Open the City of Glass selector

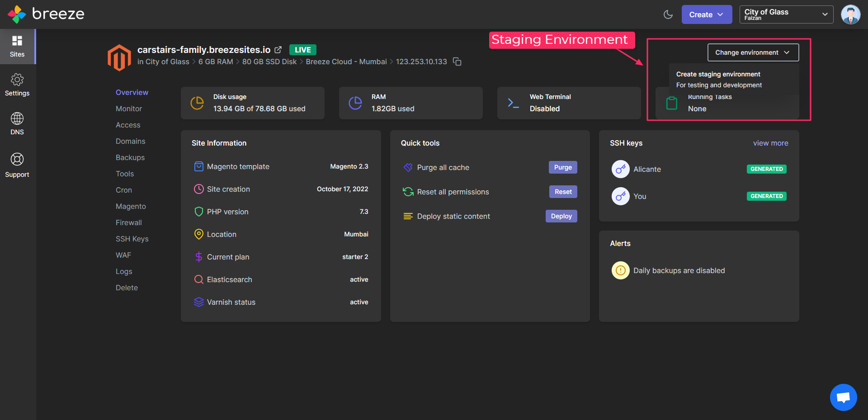[x=786, y=14]
